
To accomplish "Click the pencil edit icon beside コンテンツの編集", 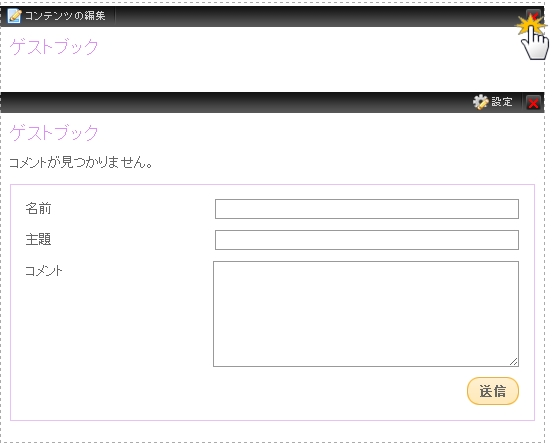I will [x=14, y=16].
